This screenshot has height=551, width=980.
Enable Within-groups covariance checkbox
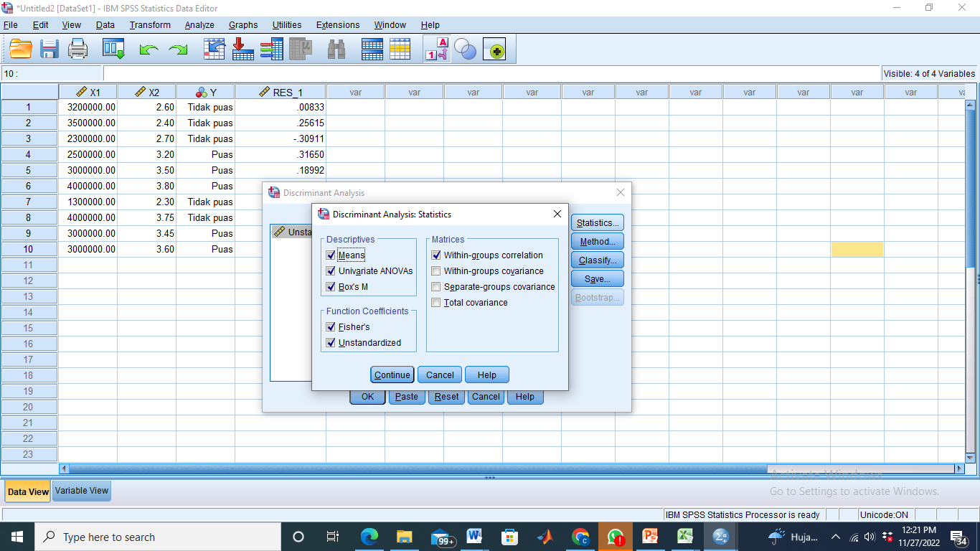pos(436,271)
